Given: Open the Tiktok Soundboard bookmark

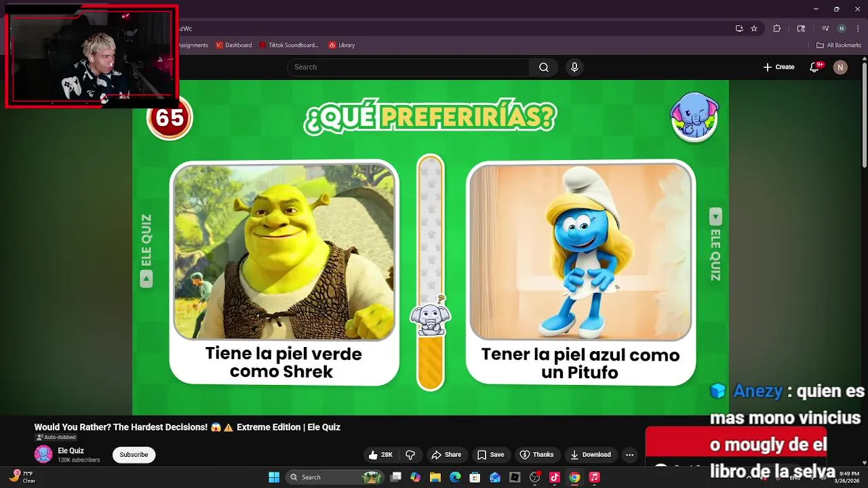Looking at the screenshot, I should tap(288, 45).
